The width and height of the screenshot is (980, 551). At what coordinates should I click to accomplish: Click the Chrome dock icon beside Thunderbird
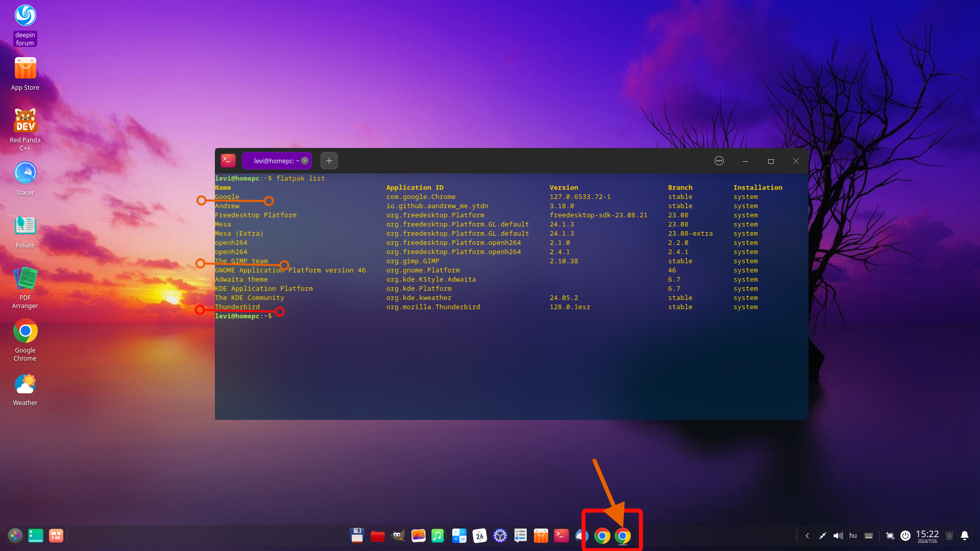pyautogui.click(x=602, y=536)
